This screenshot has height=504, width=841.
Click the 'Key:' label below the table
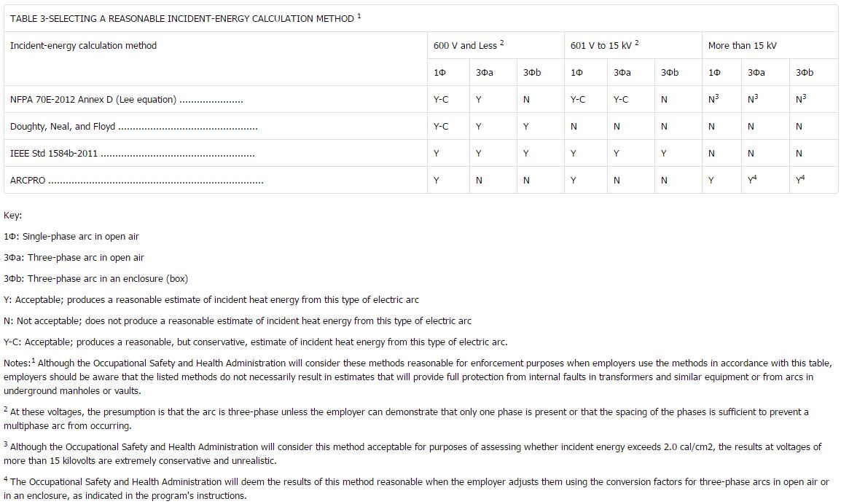coord(13,216)
